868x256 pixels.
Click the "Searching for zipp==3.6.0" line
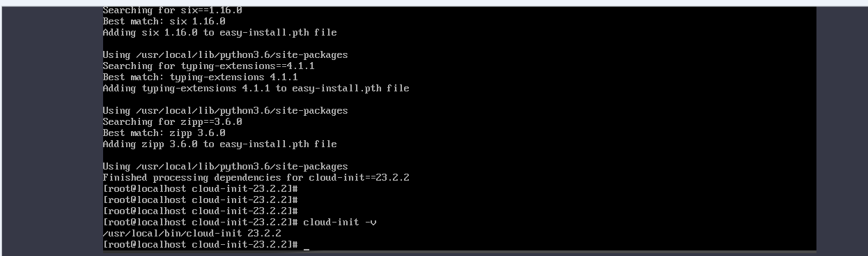coord(172,122)
